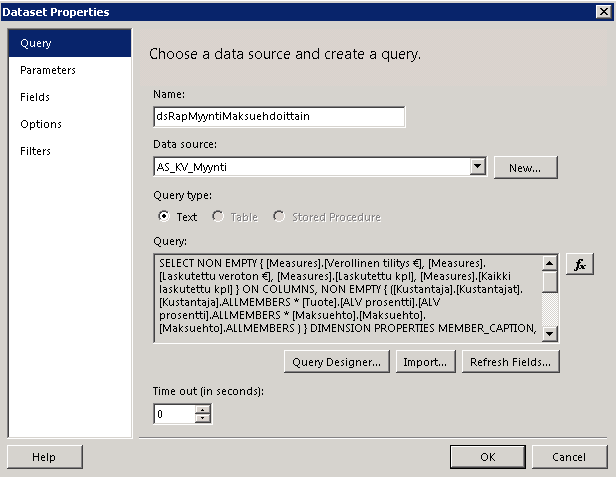
Task: Select the Text query type
Action: pos(165,216)
